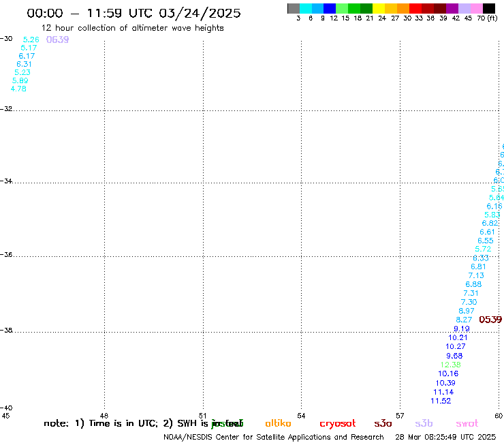The image size is (504, 443).
Task: Select the bright red legend swatch
Action: [x=415, y=8]
